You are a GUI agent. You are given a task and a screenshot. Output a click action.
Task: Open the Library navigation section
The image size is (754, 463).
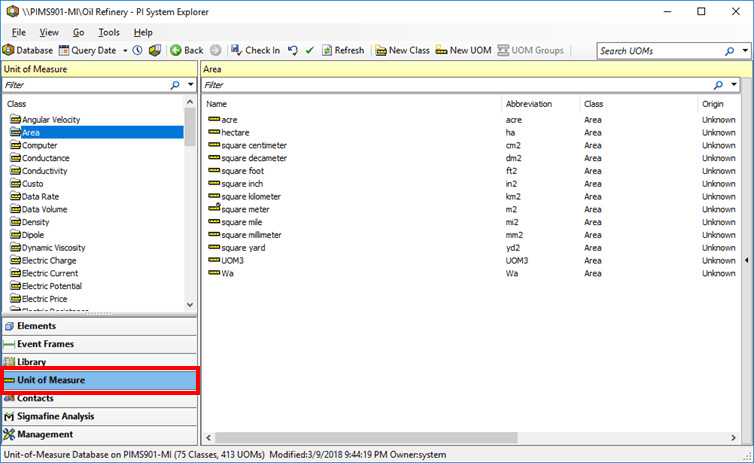100,361
